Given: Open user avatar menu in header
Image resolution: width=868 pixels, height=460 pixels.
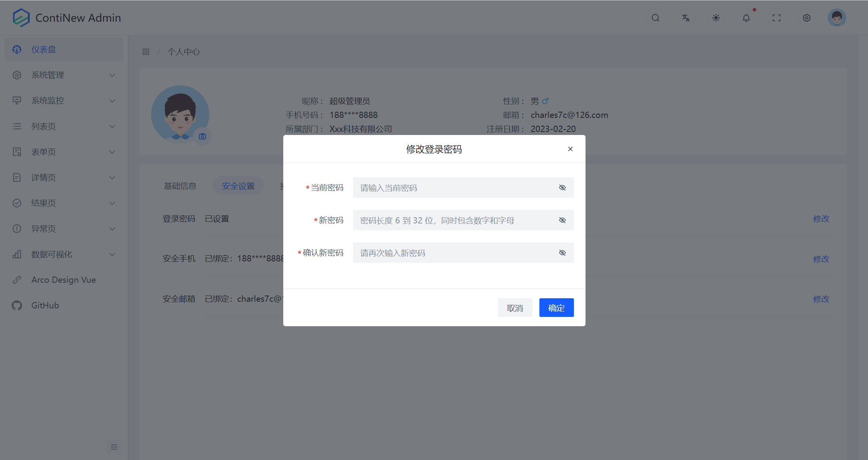Looking at the screenshot, I should tap(837, 18).
